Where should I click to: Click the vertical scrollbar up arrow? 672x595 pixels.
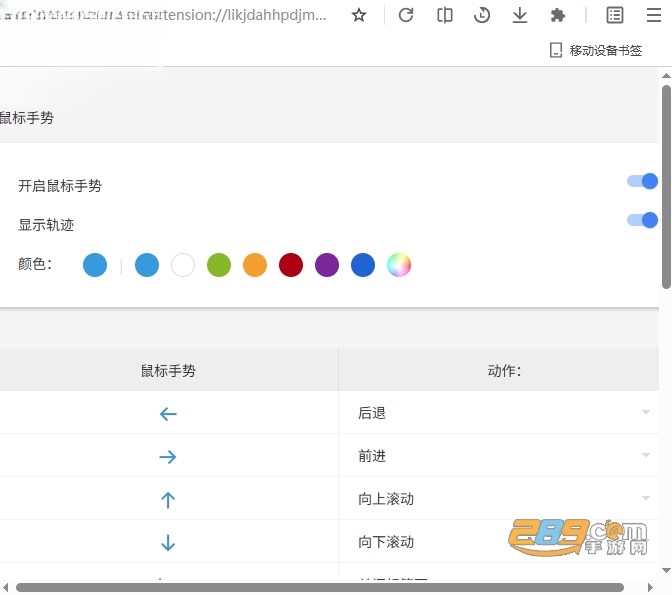pyautogui.click(x=666, y=76)
